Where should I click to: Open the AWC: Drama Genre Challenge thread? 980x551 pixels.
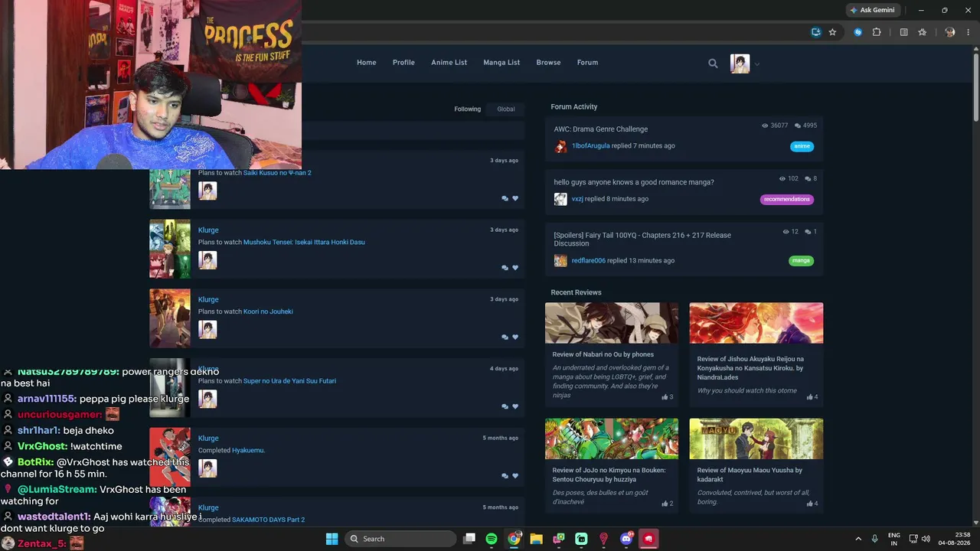click(x=601, y=129)
